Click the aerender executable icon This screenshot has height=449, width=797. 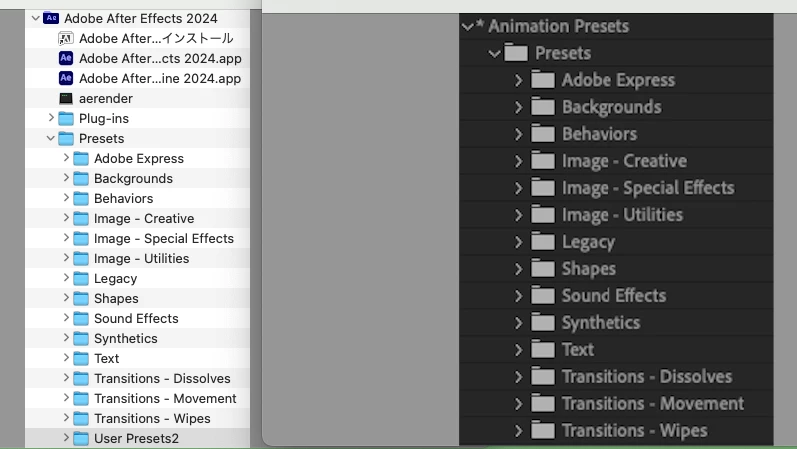(66, 98)
